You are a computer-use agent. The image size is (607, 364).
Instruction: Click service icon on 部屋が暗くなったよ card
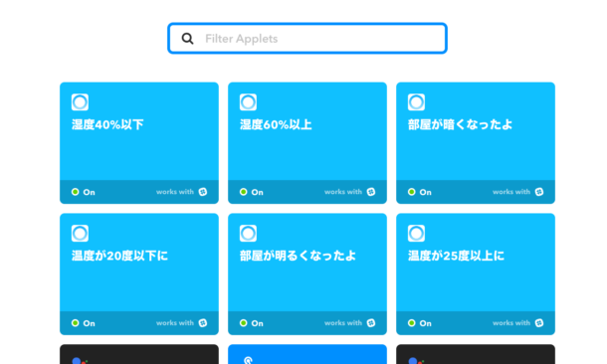417,102
